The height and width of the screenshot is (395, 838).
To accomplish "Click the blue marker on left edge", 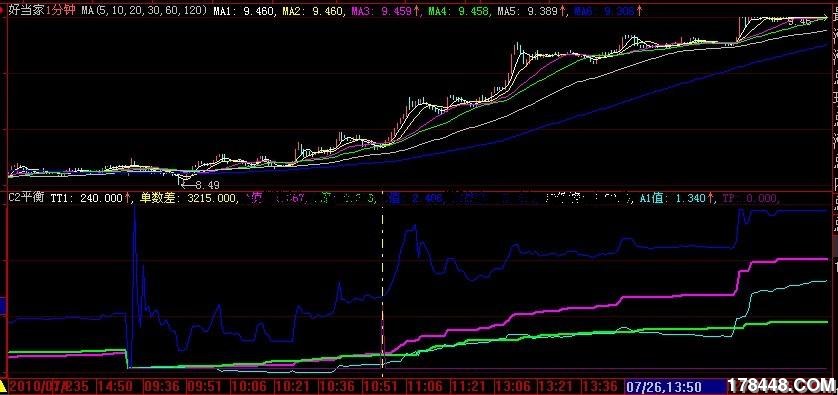I will (x=3, y=306).
